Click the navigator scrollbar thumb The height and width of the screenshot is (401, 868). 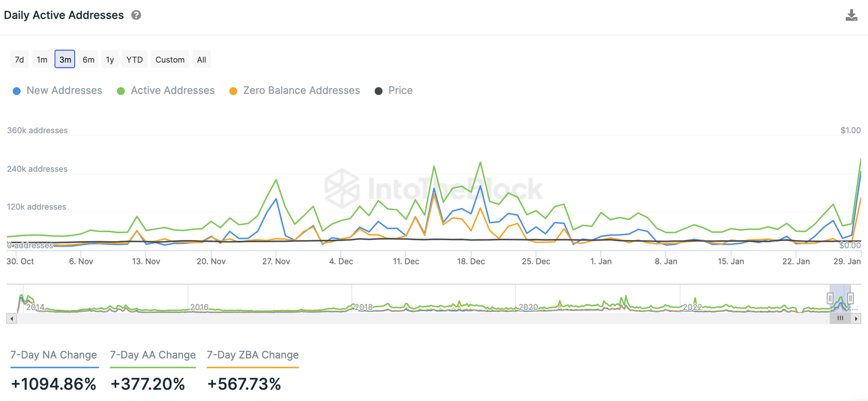(x=840, y=319)
